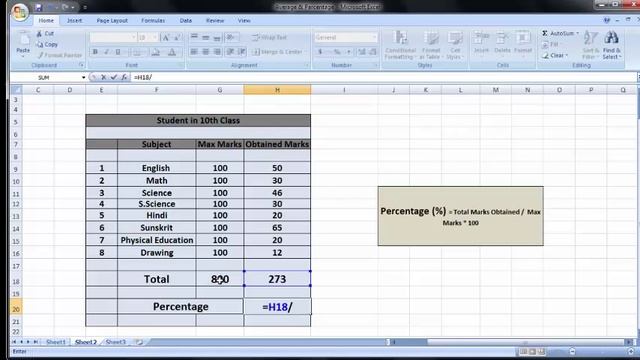Screen dimensions: 640x360
Task: Switch to Sheet1 worksheet tab
Action: coord(56,342)
